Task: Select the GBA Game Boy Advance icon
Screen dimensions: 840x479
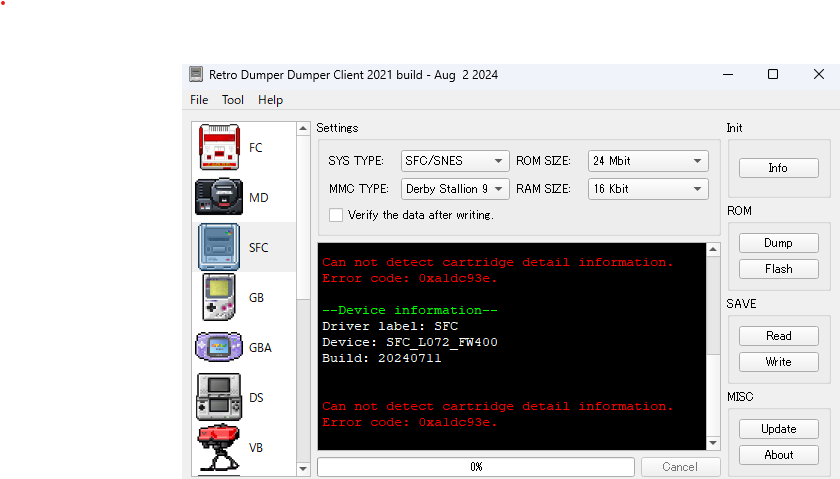Action: (x=219, y=347)
